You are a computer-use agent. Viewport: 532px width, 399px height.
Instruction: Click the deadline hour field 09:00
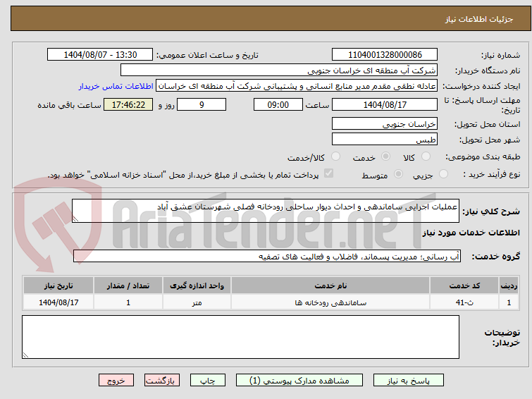point(278,104)
